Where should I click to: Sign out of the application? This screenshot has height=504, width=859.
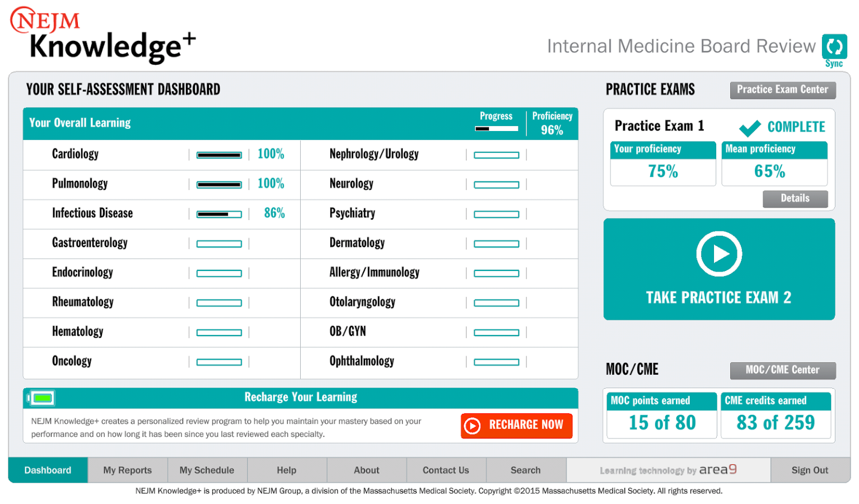coord(809,470)
